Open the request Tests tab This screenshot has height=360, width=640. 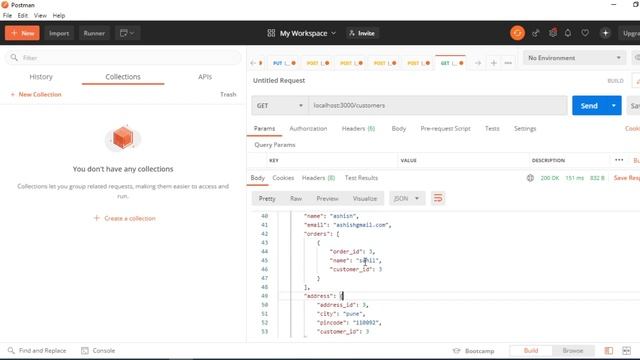[x=492, y=129]
